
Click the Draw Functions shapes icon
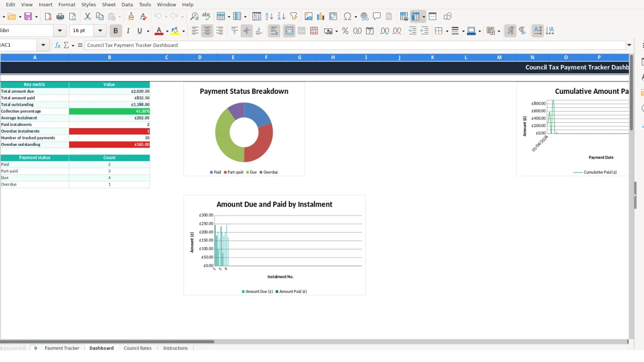tap(448, 17)
